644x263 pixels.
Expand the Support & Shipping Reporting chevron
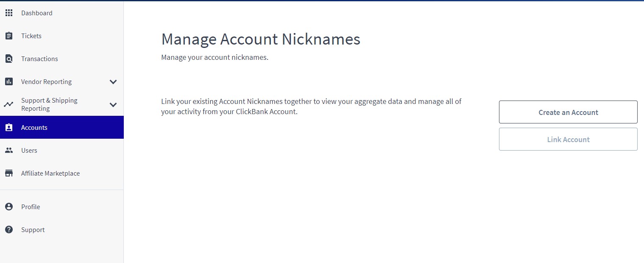point(113,105)
